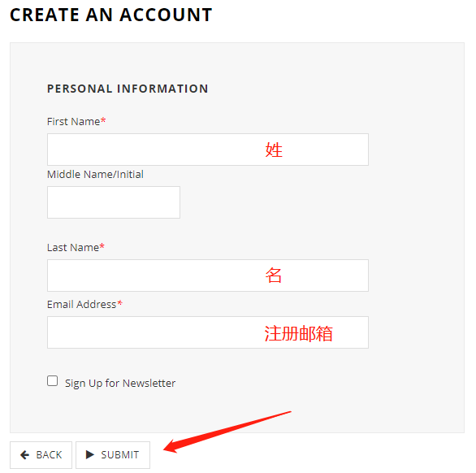The image size is (476, 473).
Task: Focus the Last Name input field
Action: pos(208,276)
